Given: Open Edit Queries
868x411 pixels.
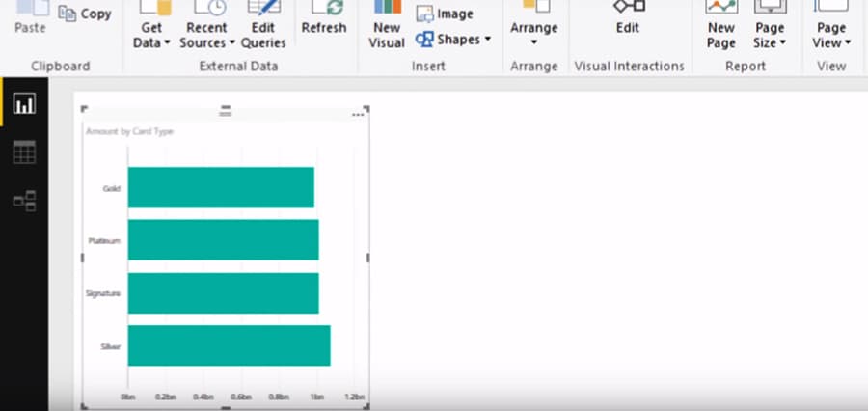Looking at the screenshot, I should tap(263, 25).
